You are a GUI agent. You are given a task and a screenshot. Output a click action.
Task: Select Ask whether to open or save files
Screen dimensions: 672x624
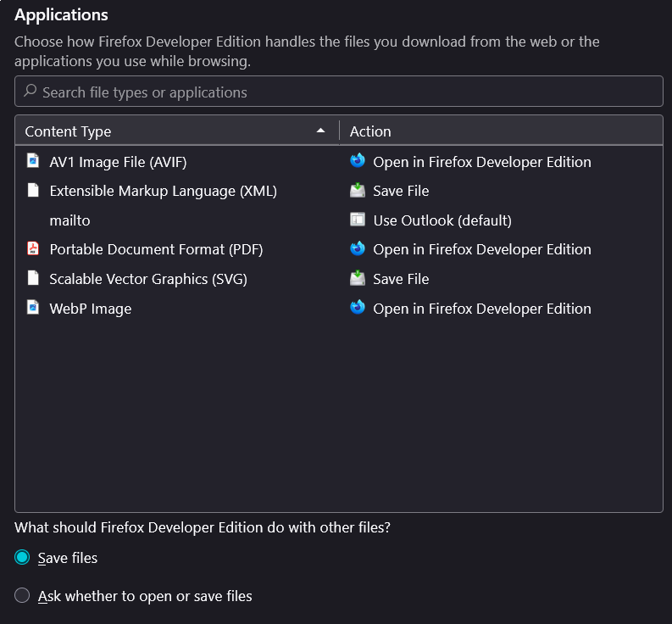point(22,596)
